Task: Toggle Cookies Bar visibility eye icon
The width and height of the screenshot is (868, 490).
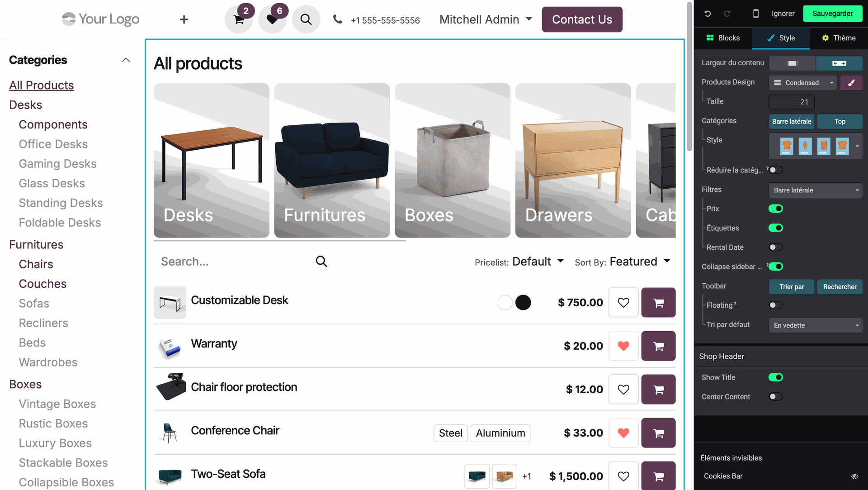Action: coord(854,476)
